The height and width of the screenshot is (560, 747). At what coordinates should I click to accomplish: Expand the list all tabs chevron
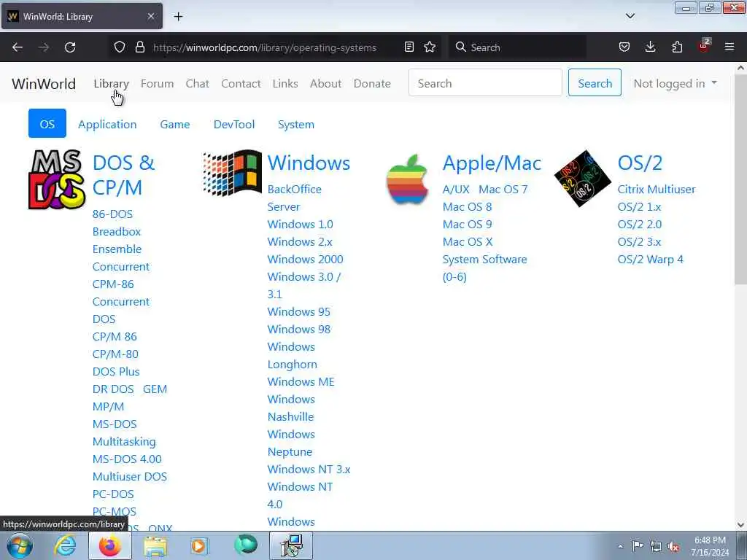[x=630, y=16]
